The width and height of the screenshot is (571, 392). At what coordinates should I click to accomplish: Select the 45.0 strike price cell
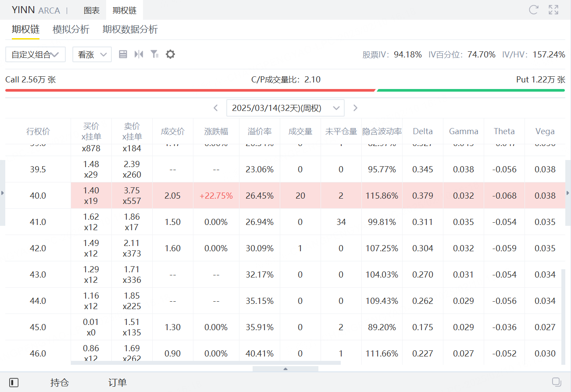[x=38, y=327]
